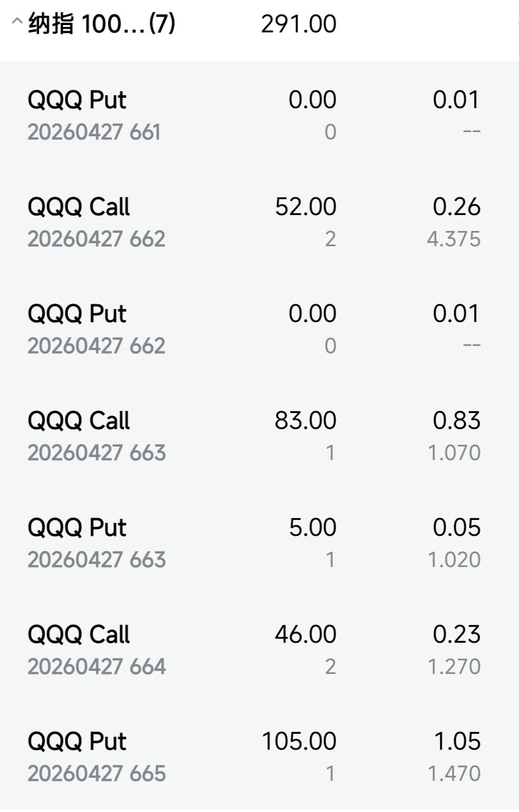Click the 0.26 current price
This screenshot has width=519, height=812.
[457, 207]
